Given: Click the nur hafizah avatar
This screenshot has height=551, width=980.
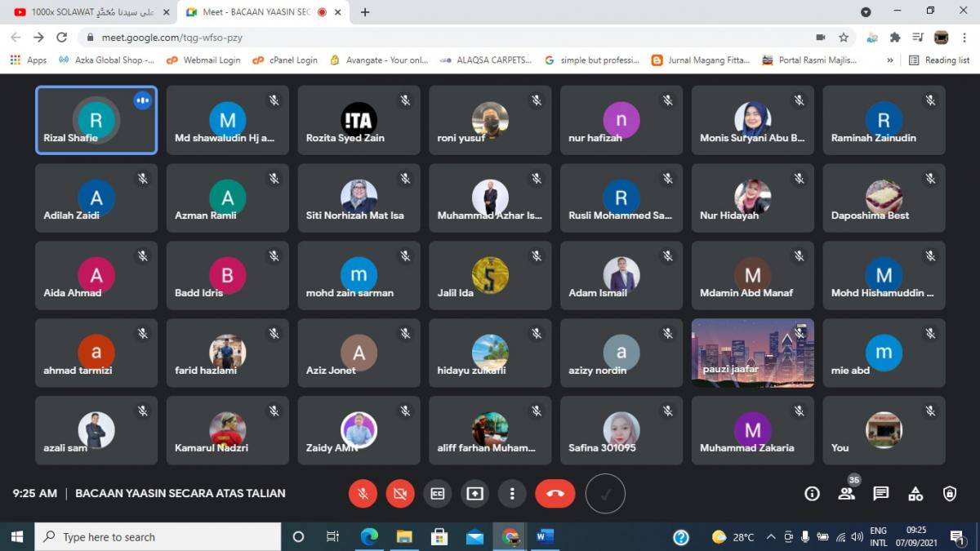Looking at the screenshot, I should click(621, 120).
